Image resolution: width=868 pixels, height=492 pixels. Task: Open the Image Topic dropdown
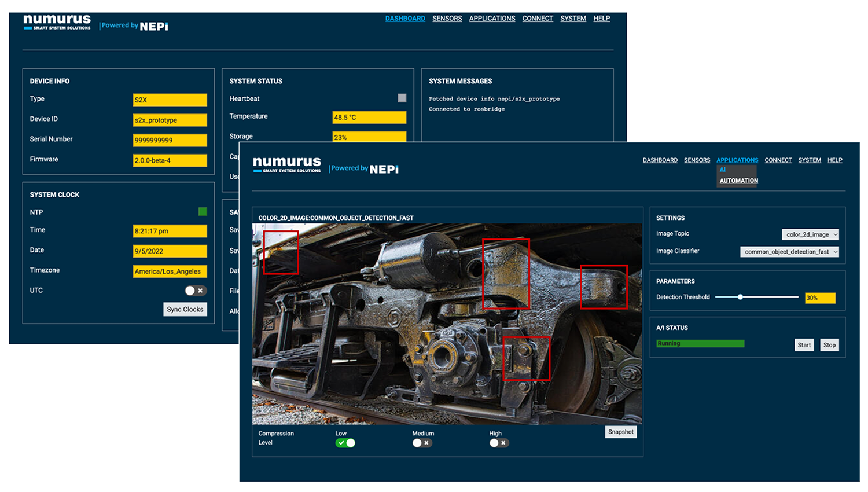point(810,234)
